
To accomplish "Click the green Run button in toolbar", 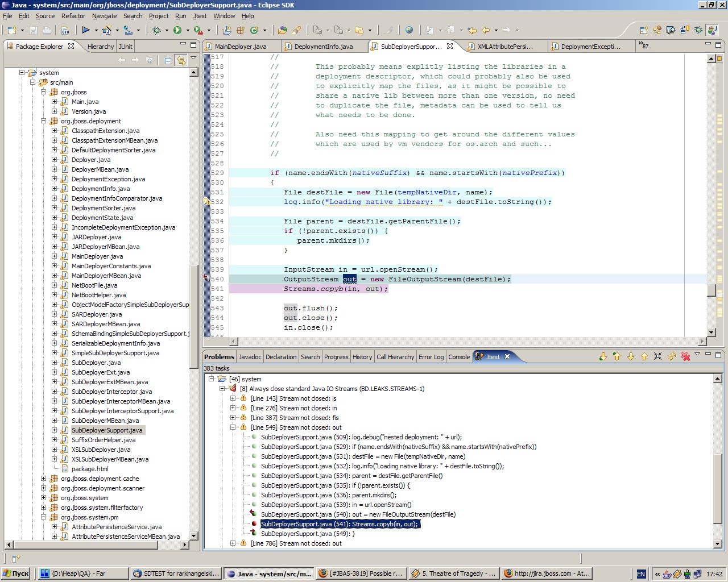I will coord(177,30).
